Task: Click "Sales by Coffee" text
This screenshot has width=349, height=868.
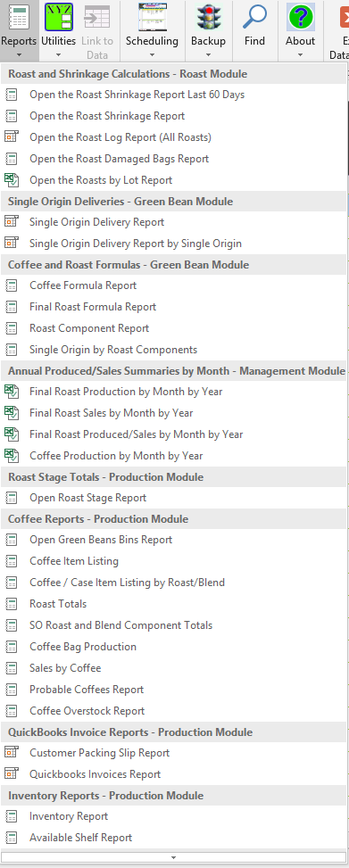Action: tap(65, 668)
